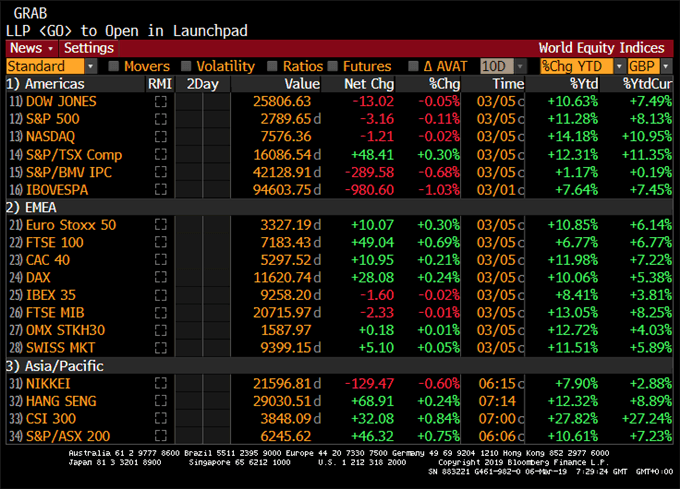Viewport: 680px width, 489px height.
Task: Click NIKKEI percent change -0.60%
Action: point(439,383)
